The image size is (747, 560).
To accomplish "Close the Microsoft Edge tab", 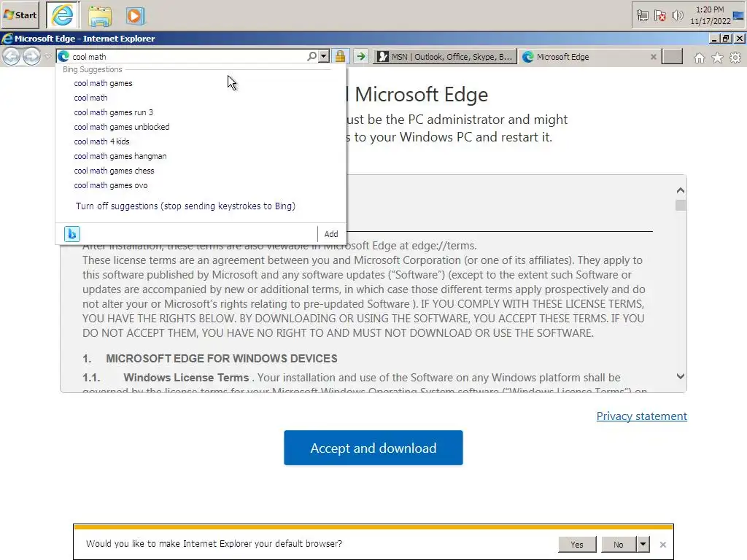I will point(653,57).
